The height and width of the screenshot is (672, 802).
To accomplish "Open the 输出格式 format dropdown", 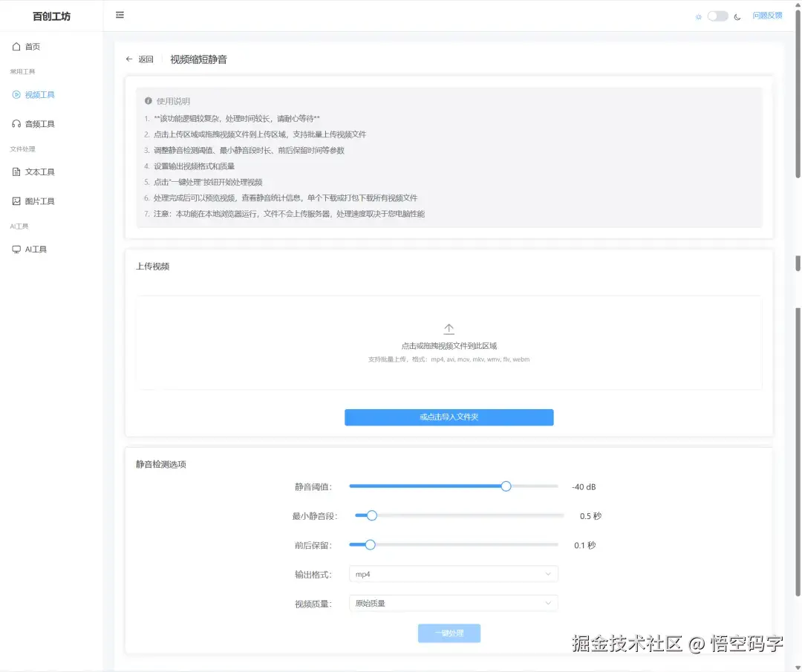I will 453,573.
